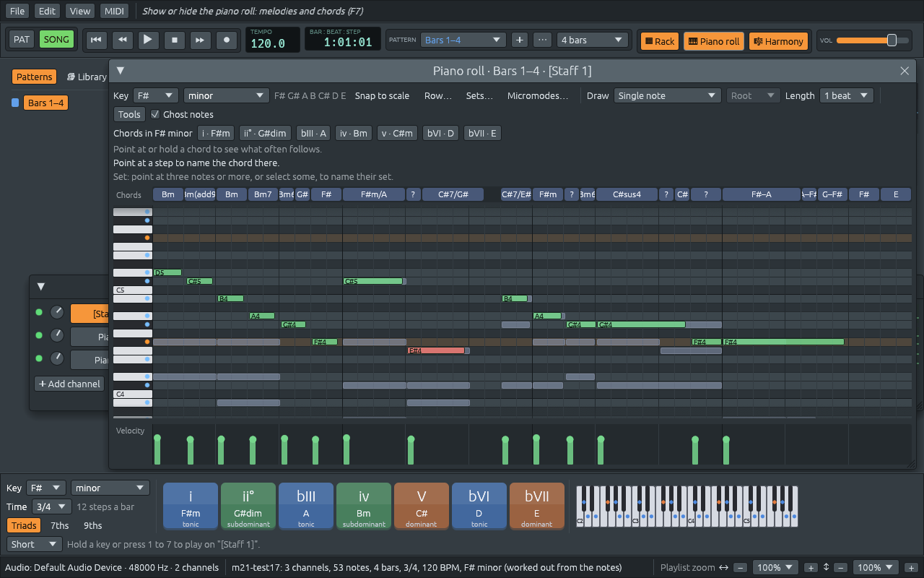Open the Piano roll Key F# dropdown
924x578 pixels.
click(x=155, y=95)
